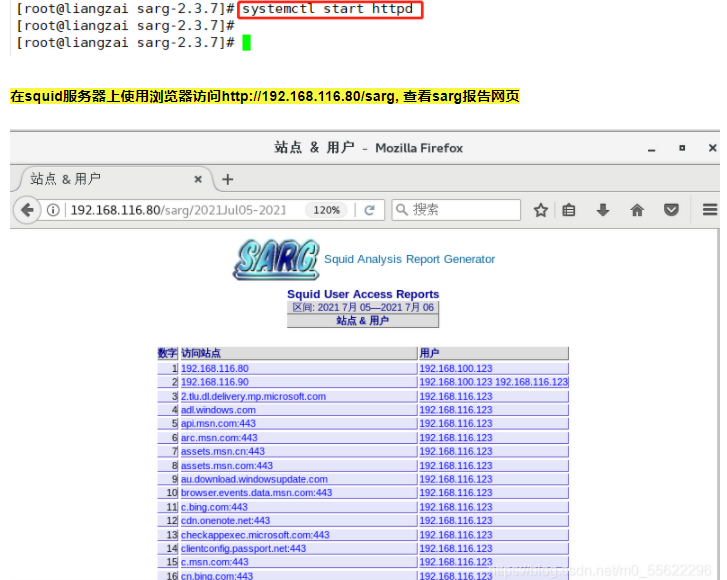Open user 192.168.100.123 in row 1
This screenshot has width=727, height=580.
[x=456, y=369]
